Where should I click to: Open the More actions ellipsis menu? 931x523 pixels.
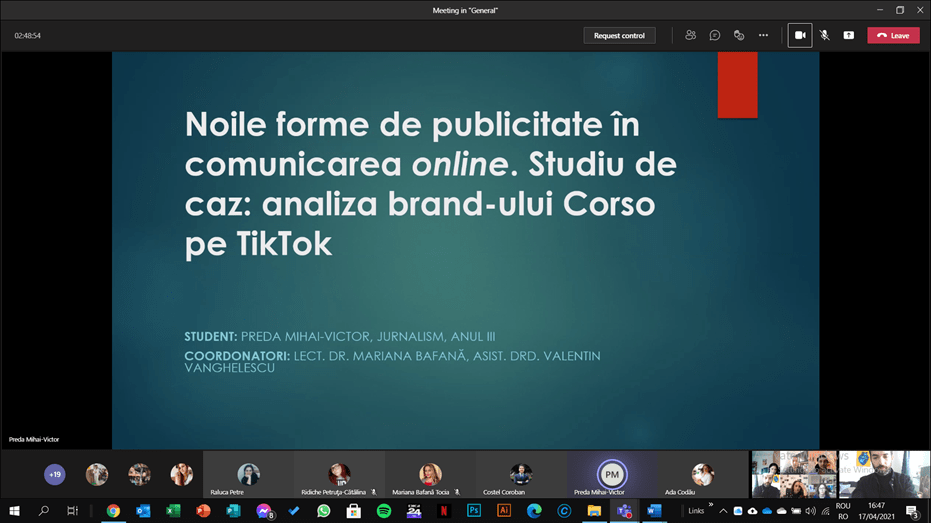click(763, 35)
